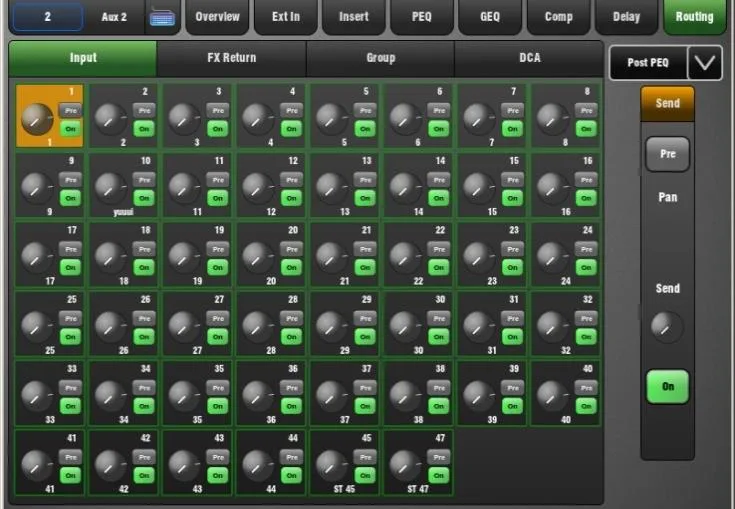
Task: Toggle Pre for channel 40
Action: pyautogui.click(x=586, y=389)
